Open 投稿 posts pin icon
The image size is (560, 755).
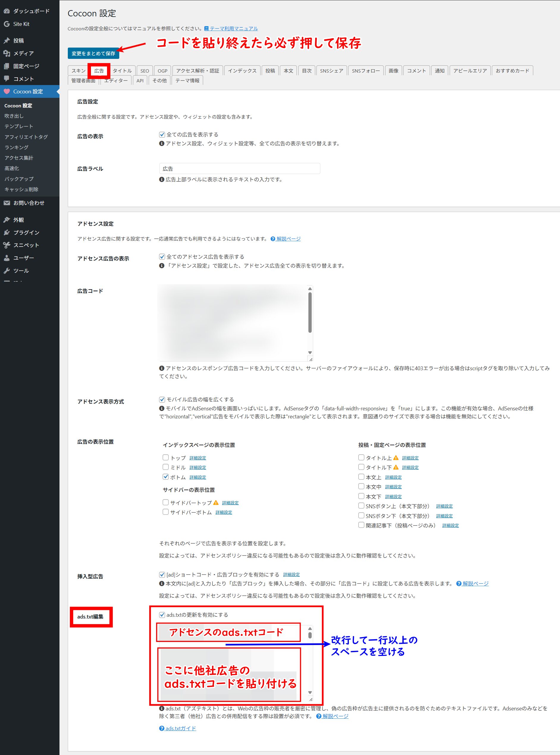tap(7, 40)
